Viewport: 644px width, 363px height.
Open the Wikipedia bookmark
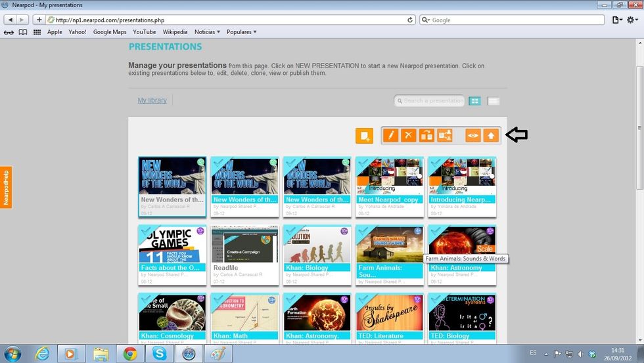pyautogui.click(x=175, y=32)
